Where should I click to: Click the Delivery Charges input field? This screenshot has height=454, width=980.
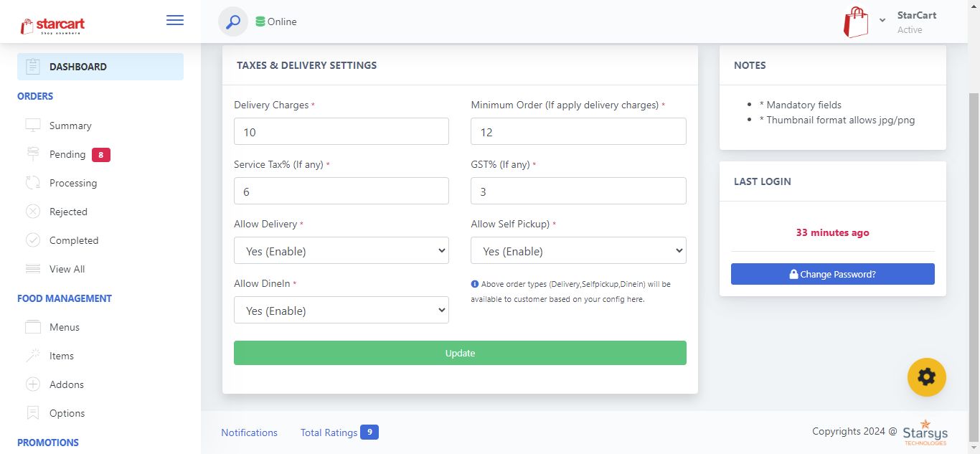pyautogui.click(x=341, y=132)
